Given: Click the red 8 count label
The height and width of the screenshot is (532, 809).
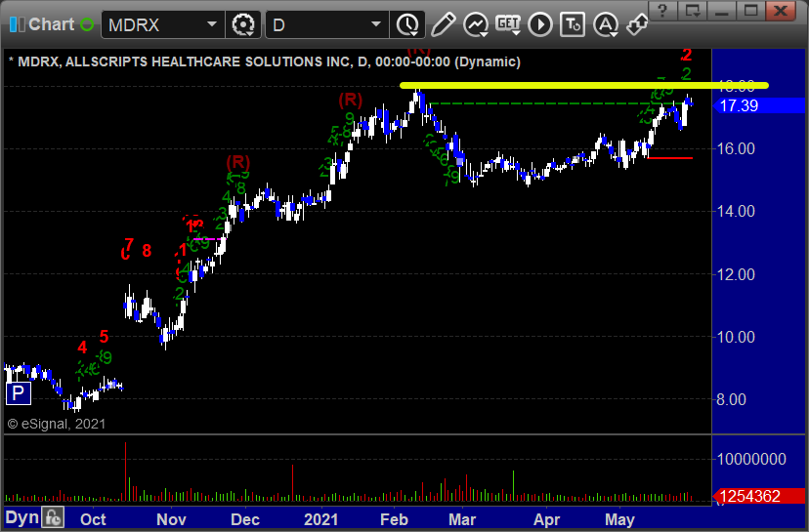Looking at the screenshot, I should tap(147, 251).
